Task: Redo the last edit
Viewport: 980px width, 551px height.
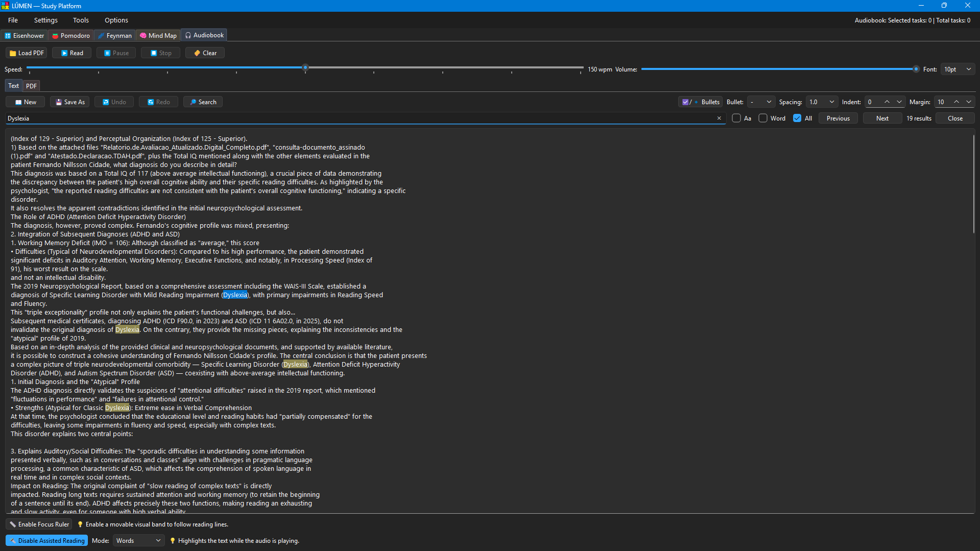Action: [x=159, y=102]
